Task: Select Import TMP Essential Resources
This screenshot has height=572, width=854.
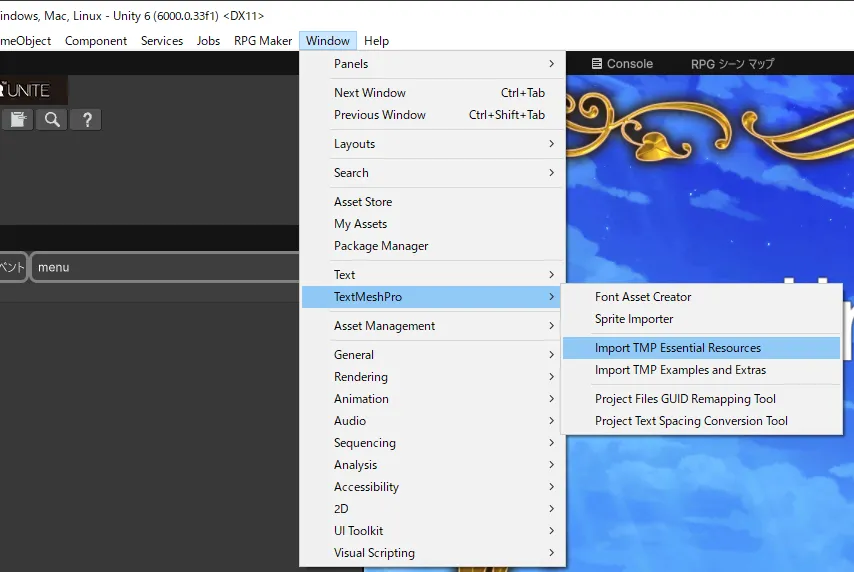Action: [x=678, y=348]
